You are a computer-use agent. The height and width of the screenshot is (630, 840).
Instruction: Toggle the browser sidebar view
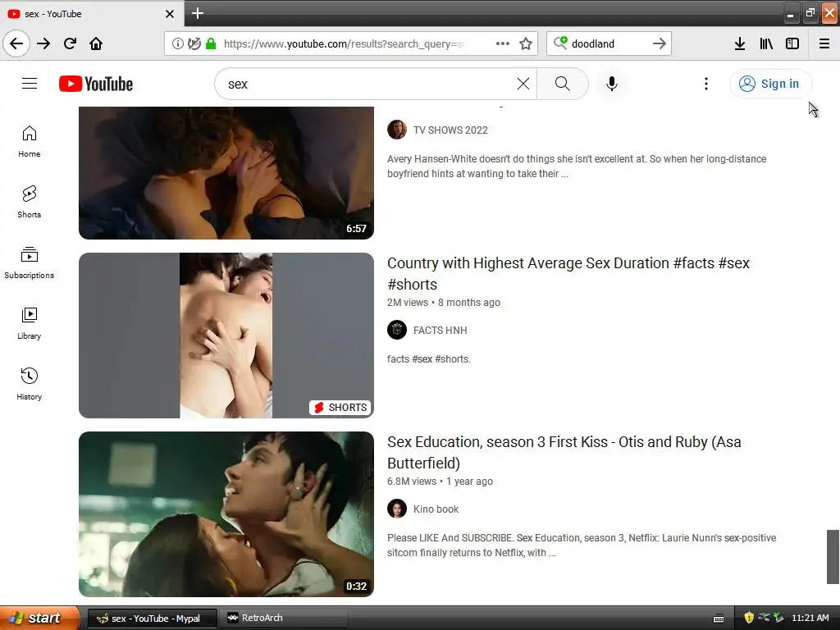coord(792,43)
